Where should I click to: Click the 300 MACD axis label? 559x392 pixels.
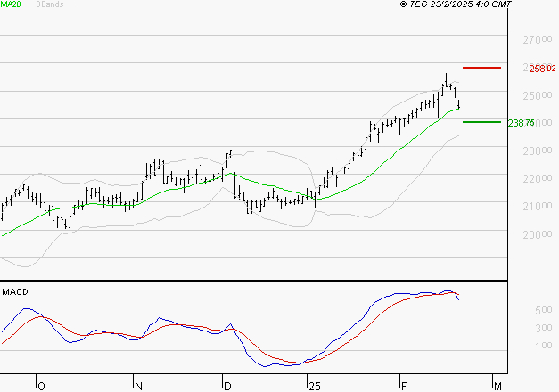pos(544,328)
